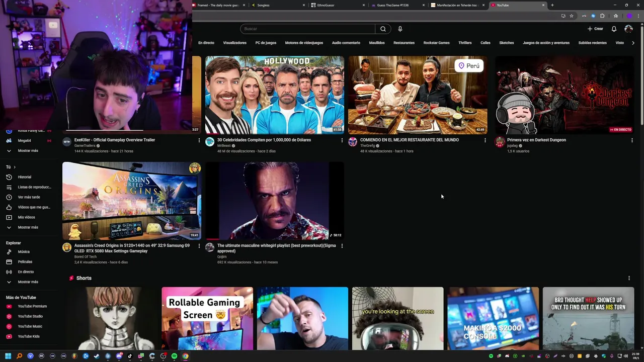Open Vídeos que me gustan
The image size is (644, 362).
tap(28, 207)
